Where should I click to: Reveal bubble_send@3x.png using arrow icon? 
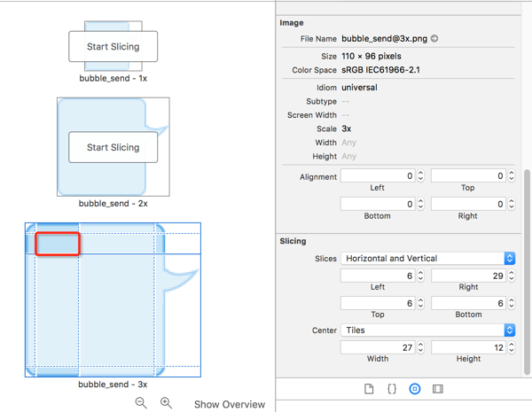pyautogui.click(x=434, y=39)
